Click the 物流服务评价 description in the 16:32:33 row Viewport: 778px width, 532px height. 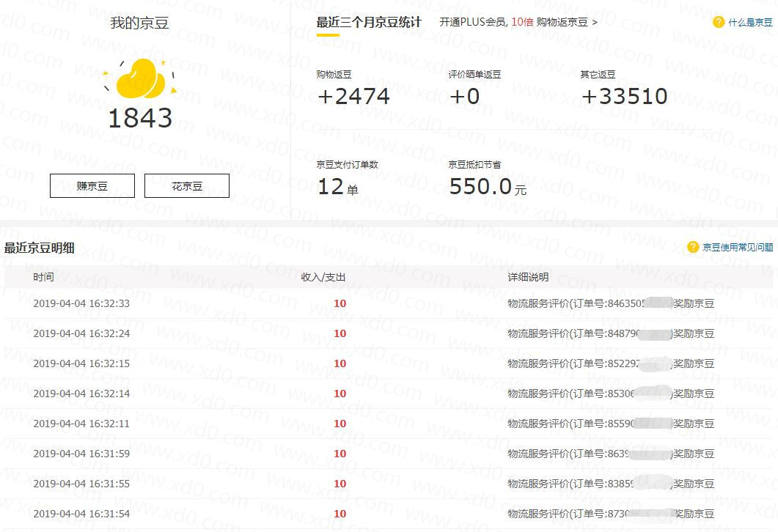coord(611,303)
